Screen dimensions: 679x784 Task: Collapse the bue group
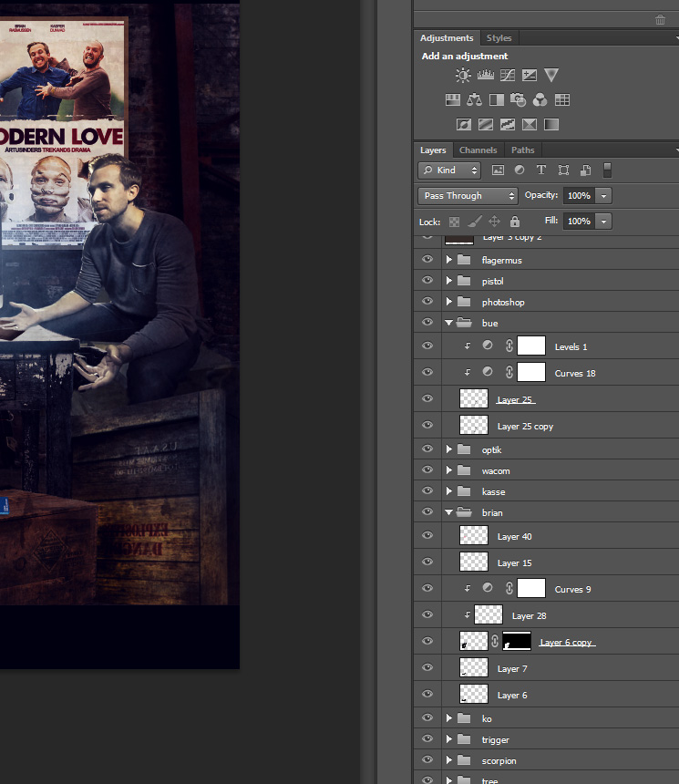click(x=449, y=323)
